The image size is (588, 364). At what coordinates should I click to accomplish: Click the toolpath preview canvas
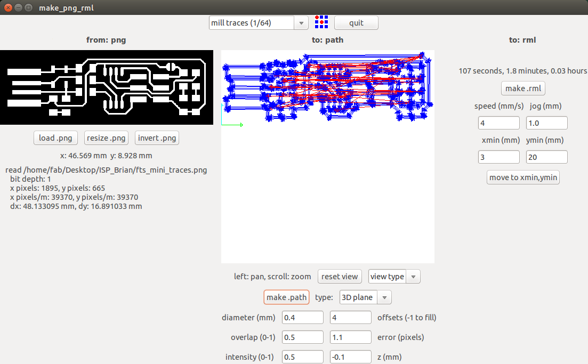[328, 157]
